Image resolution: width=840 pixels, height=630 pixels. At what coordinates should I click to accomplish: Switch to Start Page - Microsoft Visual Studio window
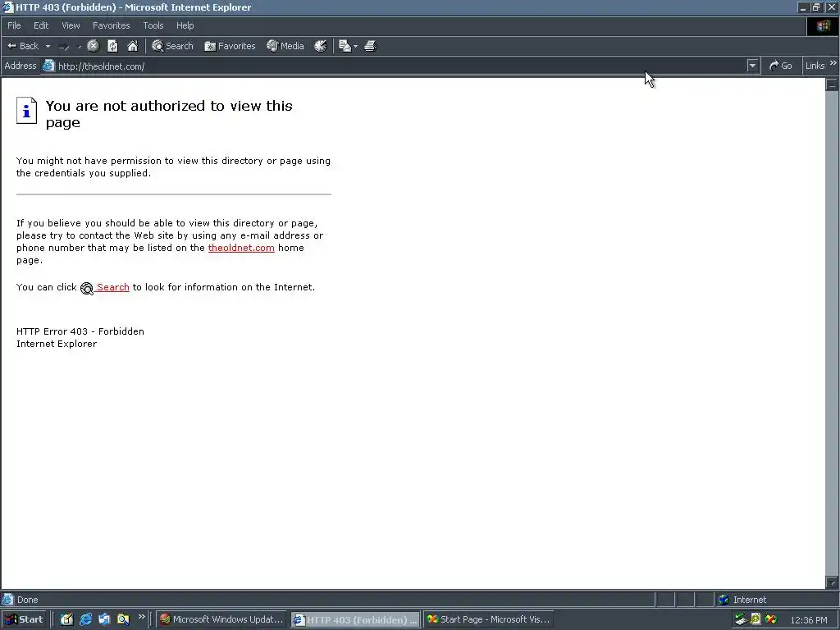pyautogui.click(x=489, y=620)
